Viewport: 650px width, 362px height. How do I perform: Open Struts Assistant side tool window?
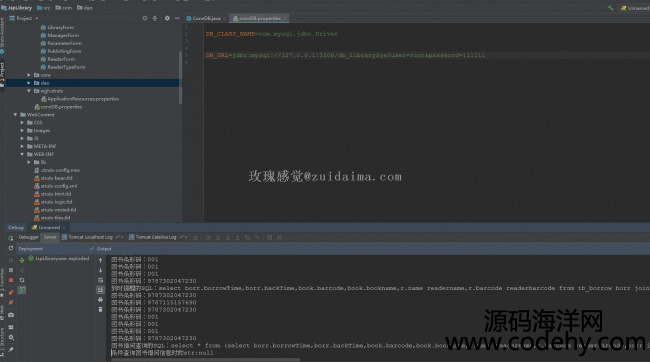[2, 35]
